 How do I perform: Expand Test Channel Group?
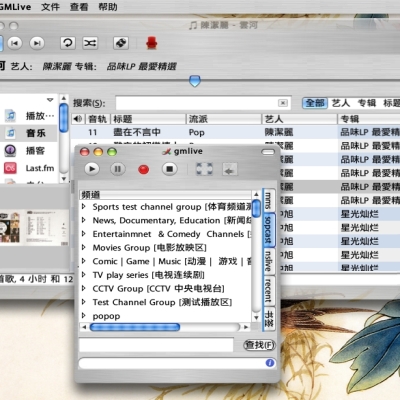pos(84,302)
